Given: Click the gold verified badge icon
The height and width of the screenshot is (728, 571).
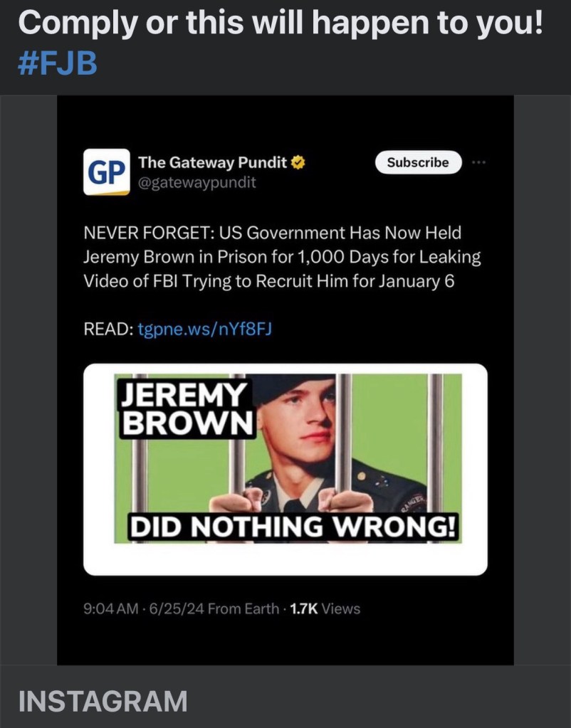Looking at the screenshot, I should tap(298, 162).
